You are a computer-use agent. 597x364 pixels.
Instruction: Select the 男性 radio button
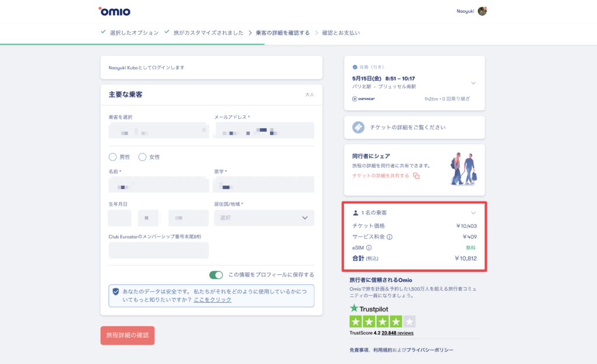coord(113,157)
